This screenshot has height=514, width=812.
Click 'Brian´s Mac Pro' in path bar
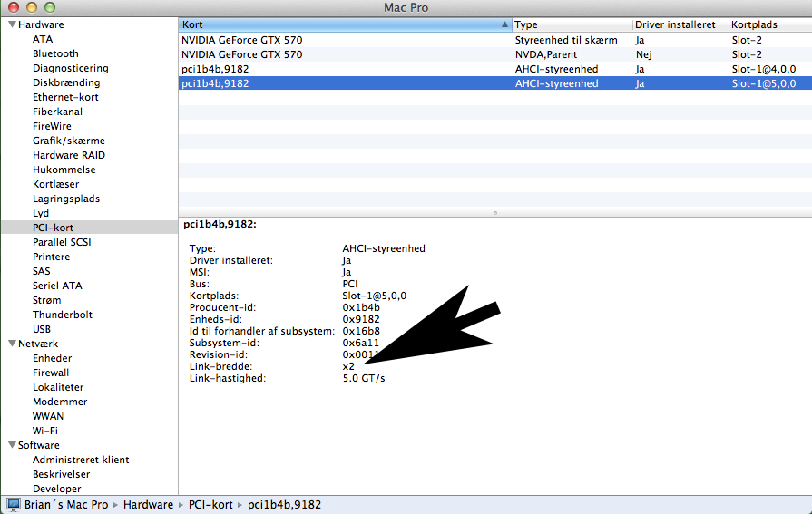coord(66,505)
